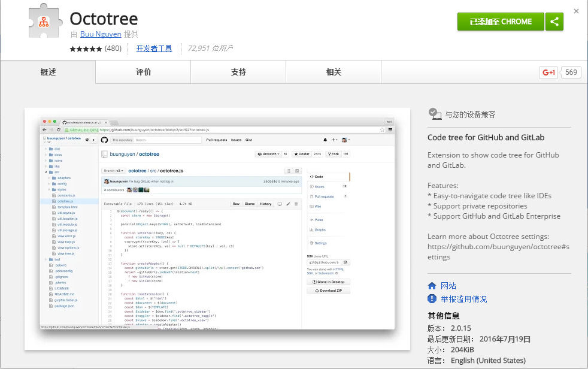Switch to the 评价 reviews tab
Screen dimensions: 588x369
143,72
